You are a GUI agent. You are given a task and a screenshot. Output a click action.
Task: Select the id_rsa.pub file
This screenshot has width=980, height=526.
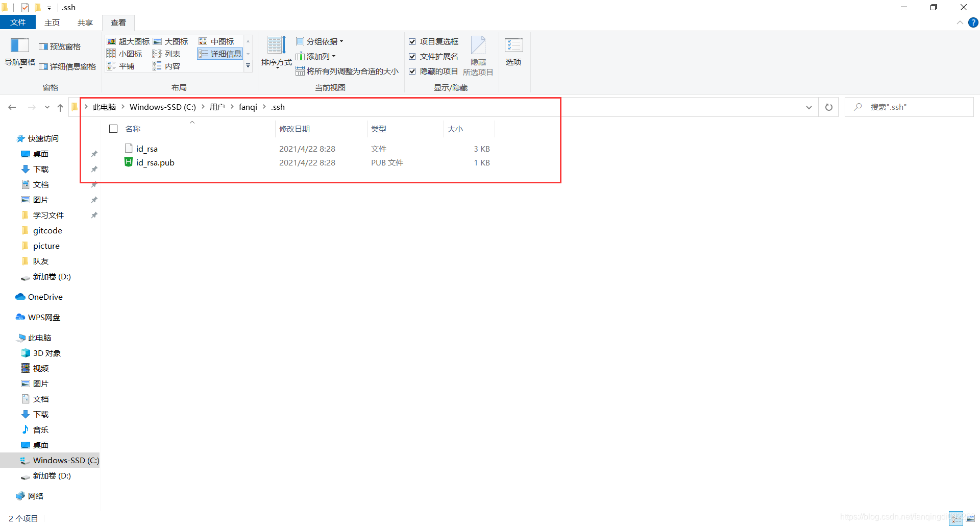click(x=155, y=162)
